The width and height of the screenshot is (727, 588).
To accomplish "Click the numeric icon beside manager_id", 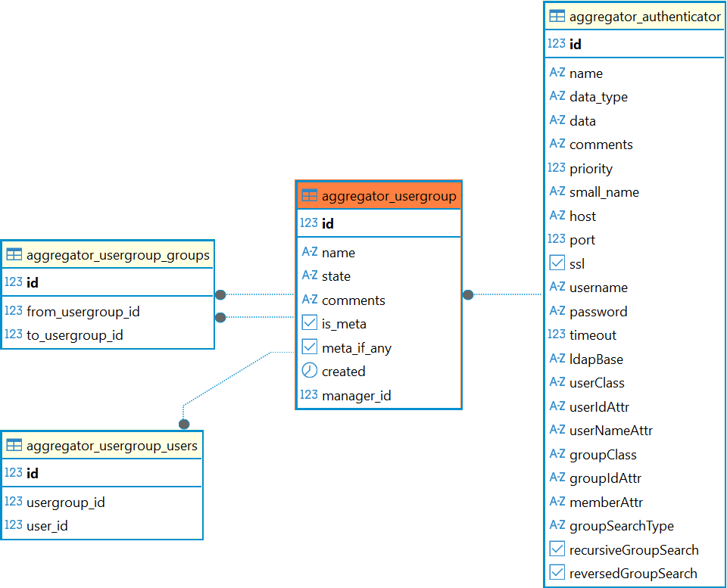I will [x=309, y=395].
